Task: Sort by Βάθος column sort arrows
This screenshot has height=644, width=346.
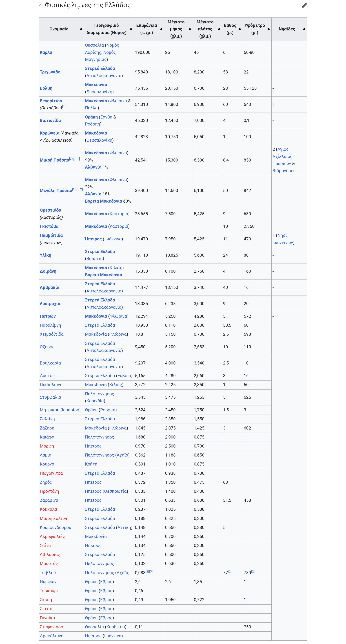Action: 240,29
